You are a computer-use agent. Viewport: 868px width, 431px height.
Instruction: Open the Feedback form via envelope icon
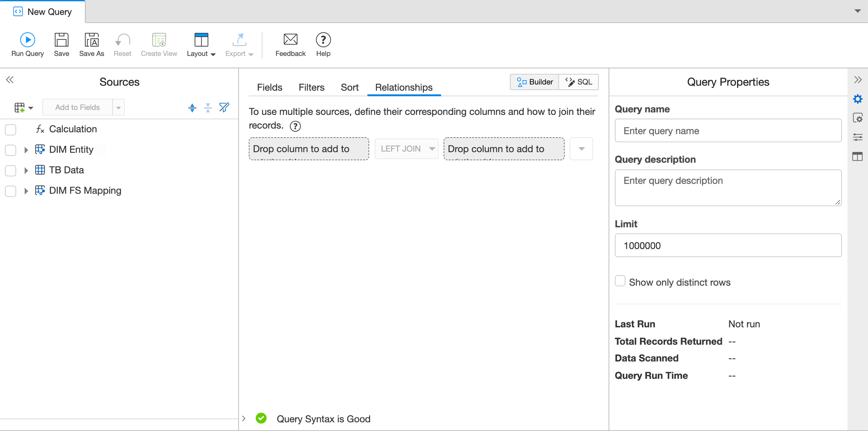290,40
